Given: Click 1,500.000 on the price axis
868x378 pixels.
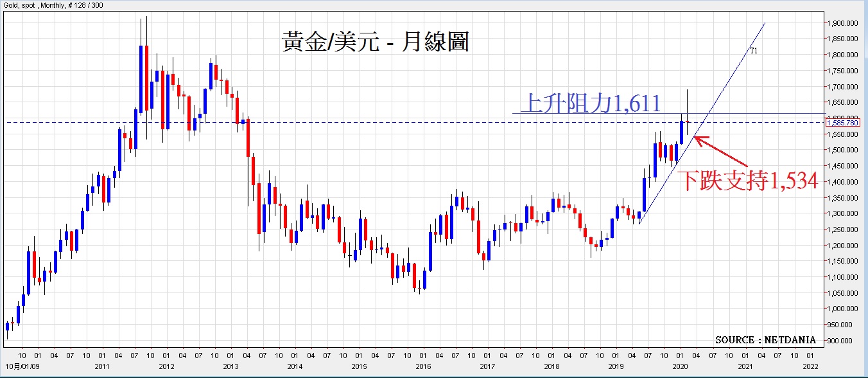Looking at the screenshot, I should click(843, 150).
